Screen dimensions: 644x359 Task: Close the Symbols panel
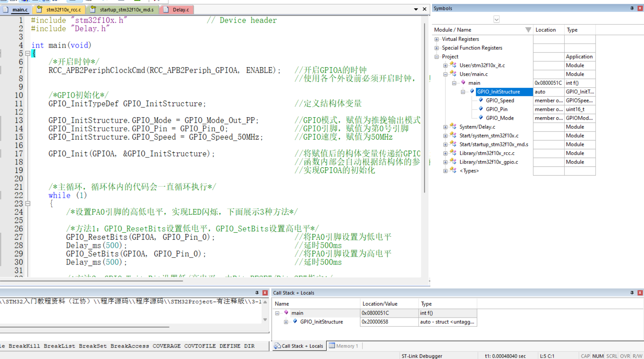[x=640, y=8]
